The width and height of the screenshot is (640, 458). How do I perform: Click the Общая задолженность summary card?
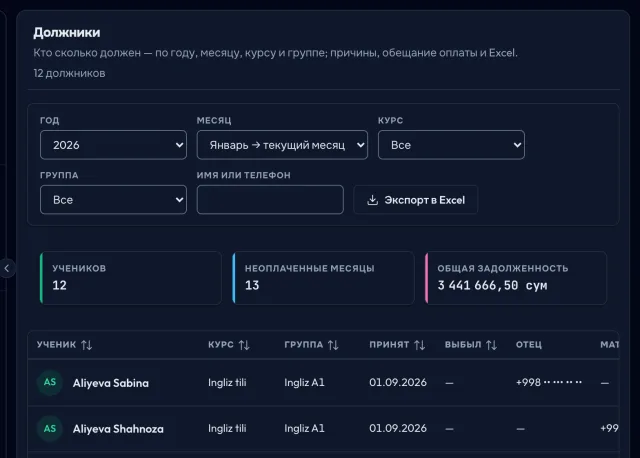(x=516, y=278)
